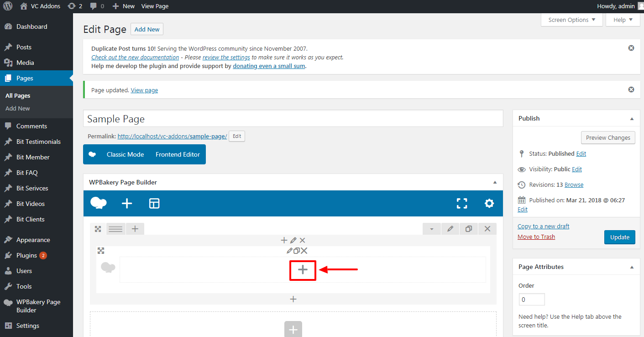The width and height of the screenshot is (644, 337).
Task: Open the Help dropdown tab
Action: click(623, 20)
